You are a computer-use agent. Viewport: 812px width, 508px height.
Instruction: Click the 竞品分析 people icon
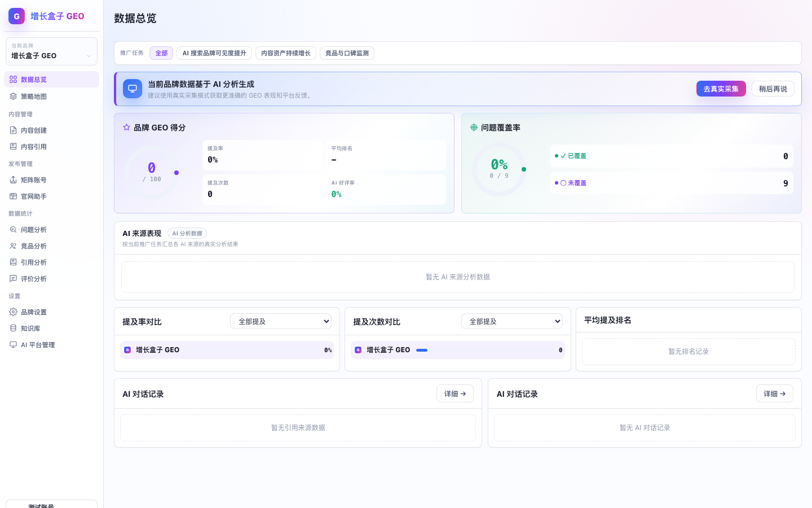tap(13, 246)
